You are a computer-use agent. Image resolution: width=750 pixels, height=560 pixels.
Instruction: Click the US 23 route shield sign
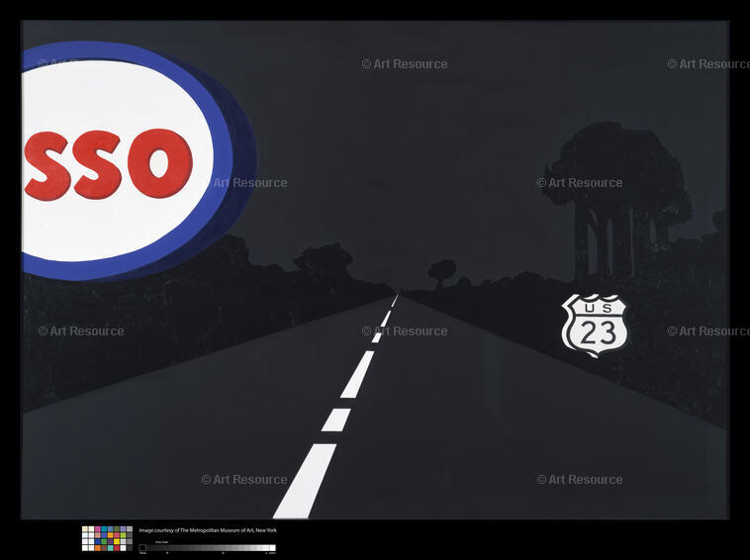594,326
